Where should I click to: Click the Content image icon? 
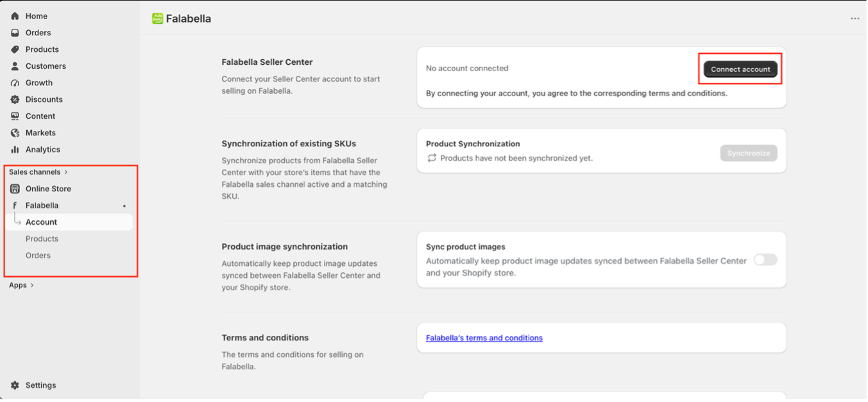[x=15, y=116]
